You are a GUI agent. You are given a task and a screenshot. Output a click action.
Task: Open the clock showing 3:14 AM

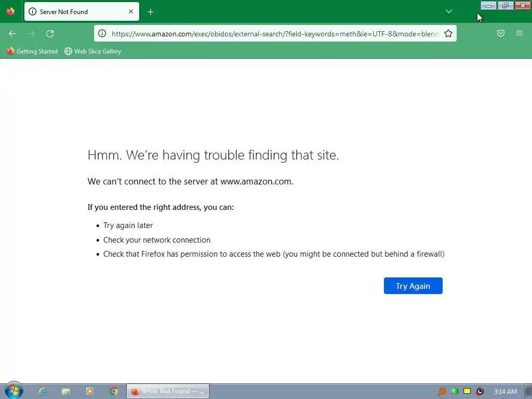coord(505,392)
